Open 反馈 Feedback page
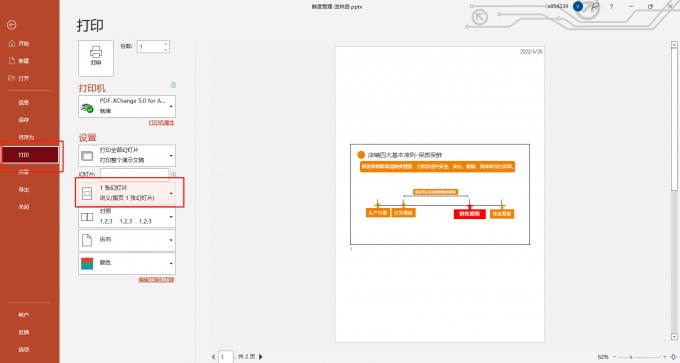Viewport: 680px width, 363px height. coord(24,332)
